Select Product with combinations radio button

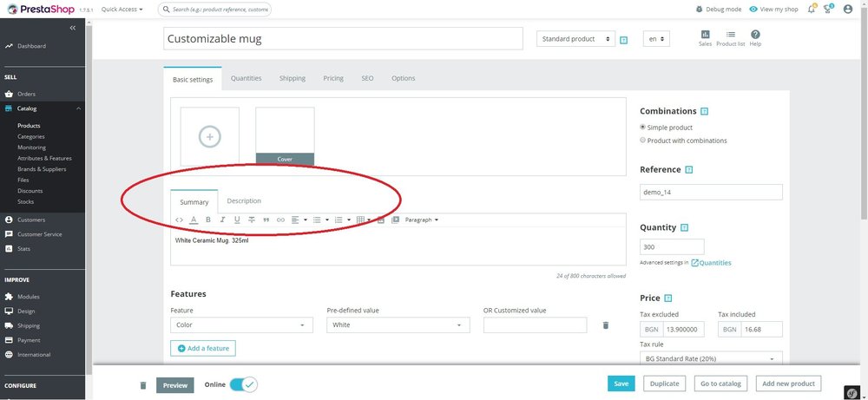coord(642,140)
